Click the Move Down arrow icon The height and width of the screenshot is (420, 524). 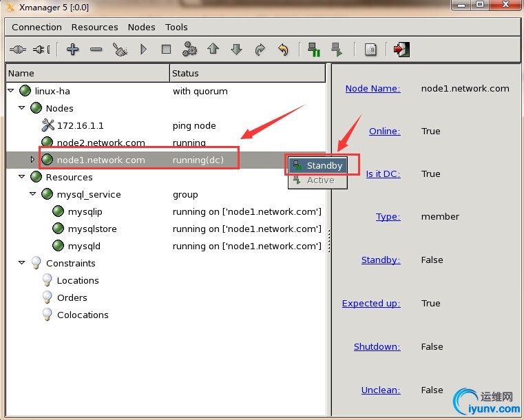click(x=236, y=50)
